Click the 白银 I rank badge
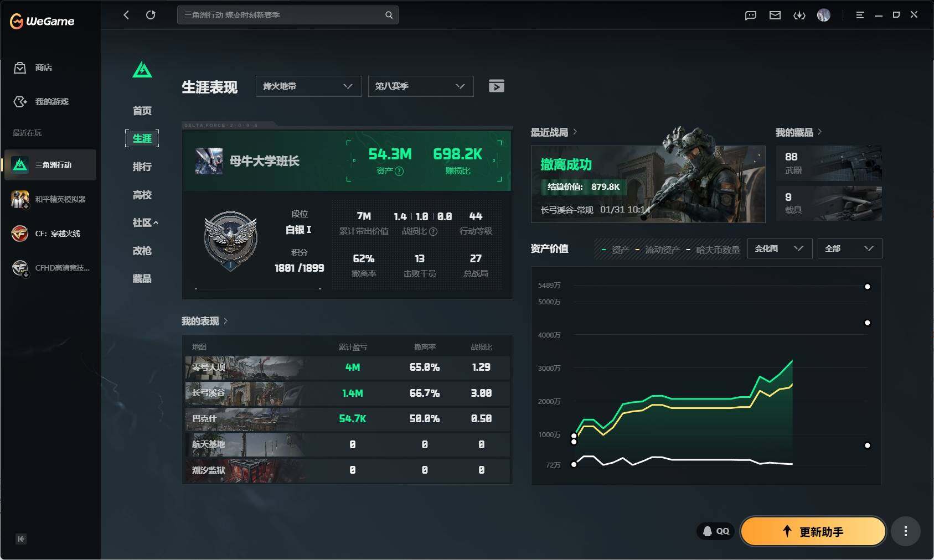The image size is (934, 560). pyautogui.click(x=231, y=241)
